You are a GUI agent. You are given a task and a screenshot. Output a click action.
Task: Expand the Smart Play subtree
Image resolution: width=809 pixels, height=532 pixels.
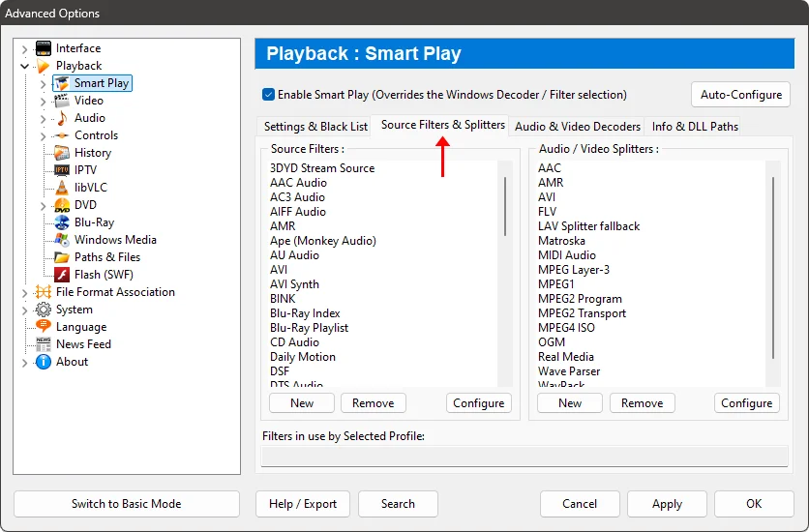(44, 84)
